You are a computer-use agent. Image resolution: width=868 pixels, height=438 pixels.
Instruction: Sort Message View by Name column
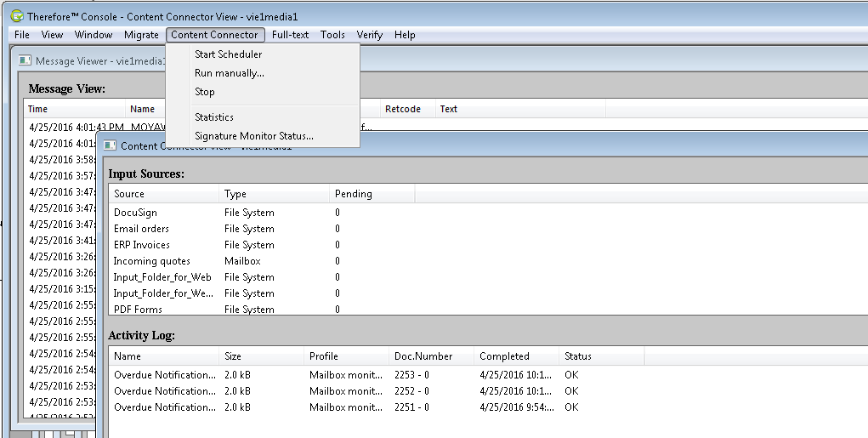tap(146, 109)
